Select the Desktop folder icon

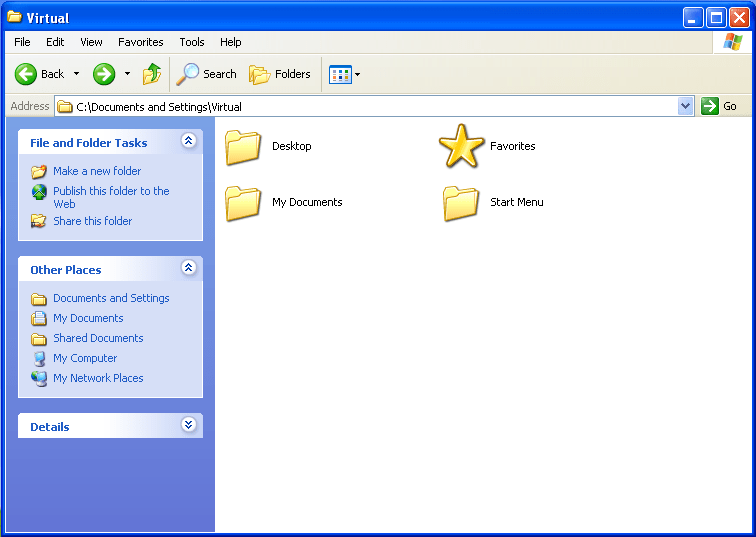click(x=243, y=148)
